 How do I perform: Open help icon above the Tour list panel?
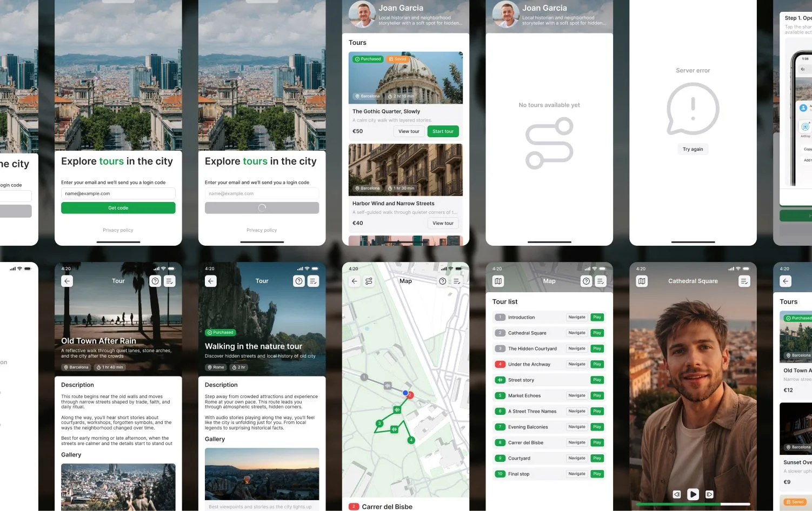point(587,281)
